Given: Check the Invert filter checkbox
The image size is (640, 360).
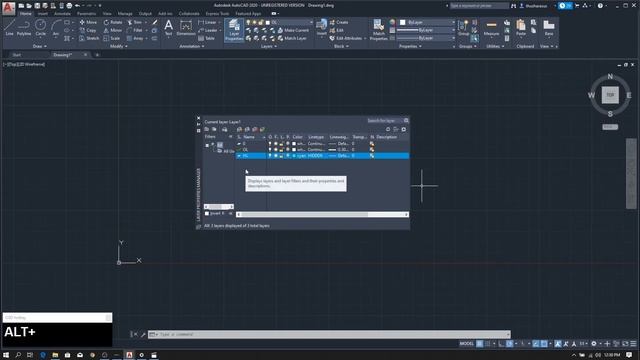Looking at the screenshot, I should click(207, 213).
